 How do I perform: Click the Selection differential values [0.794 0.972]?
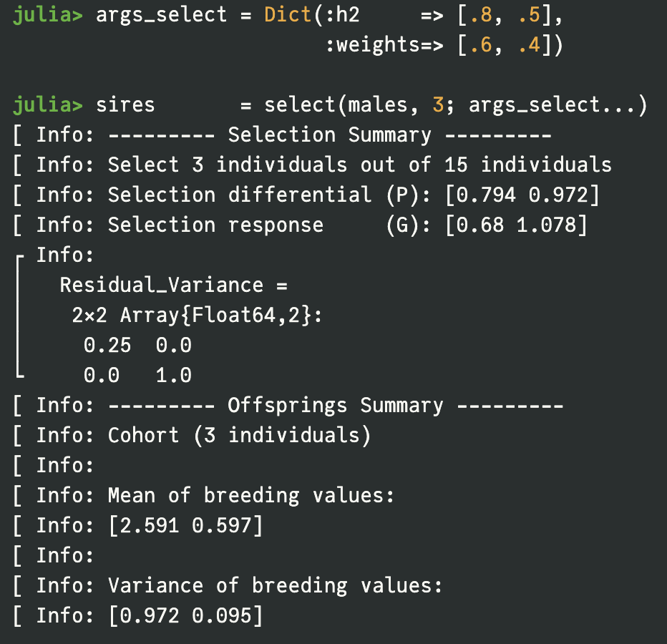coord(522,195)
